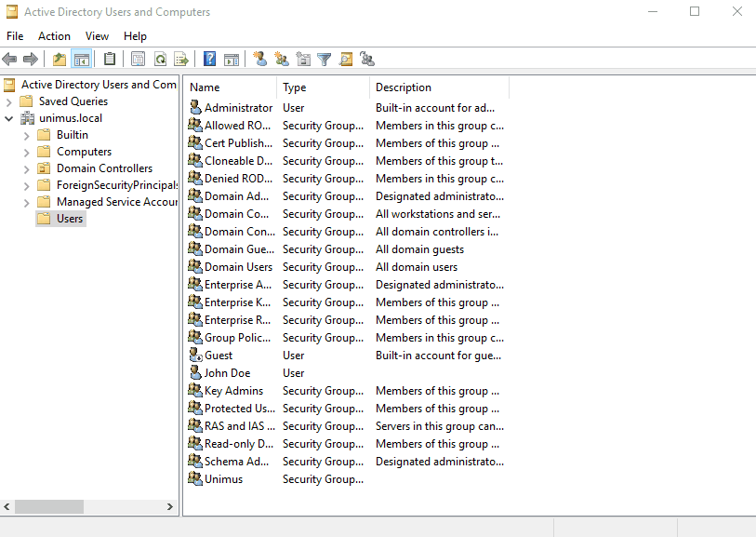Select Domain Controllers in tree
This screenshot has height=537, width=756.
pyautogui.click(x=95, y=168)
